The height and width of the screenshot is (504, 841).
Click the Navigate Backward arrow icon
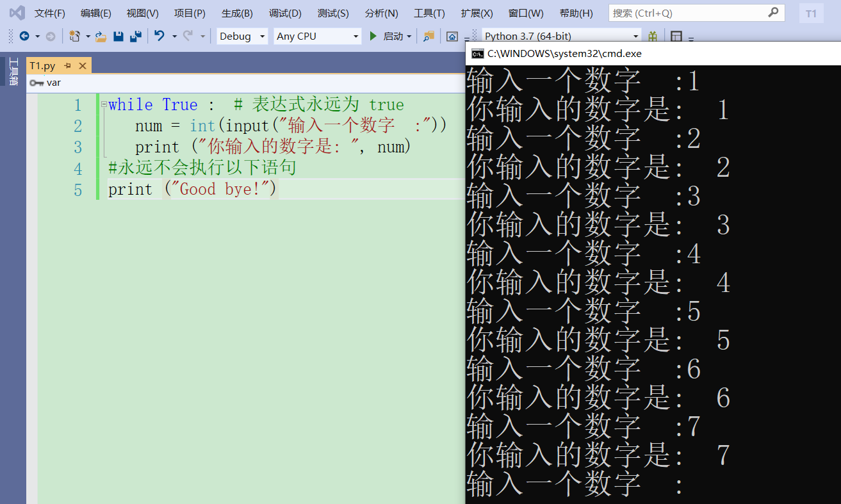pyautogui.click(x=24, y=36)
